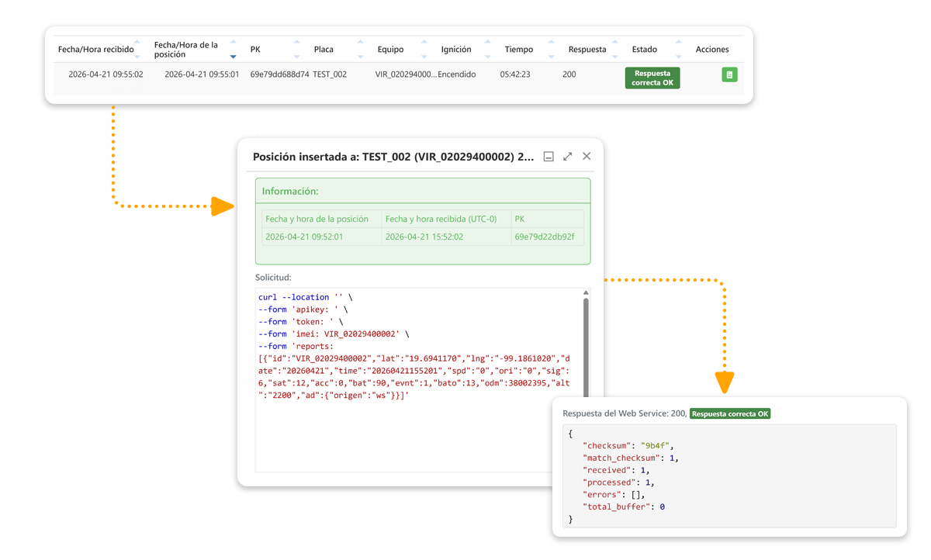Click the Fecha y hora recibida (UTC-0) header

click(x=441, y=219)
